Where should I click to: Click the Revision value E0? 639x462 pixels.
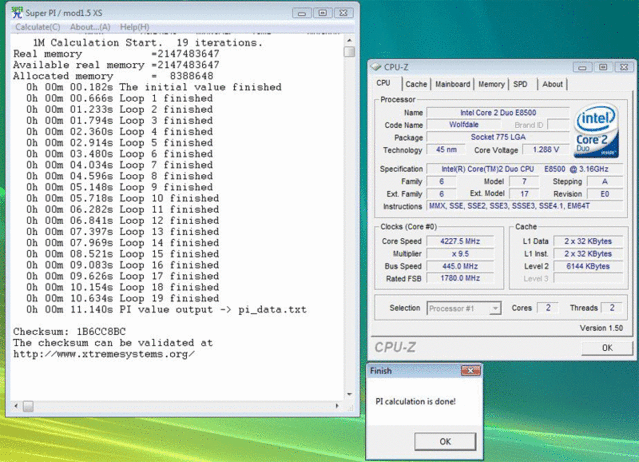(x=605, y=194)
